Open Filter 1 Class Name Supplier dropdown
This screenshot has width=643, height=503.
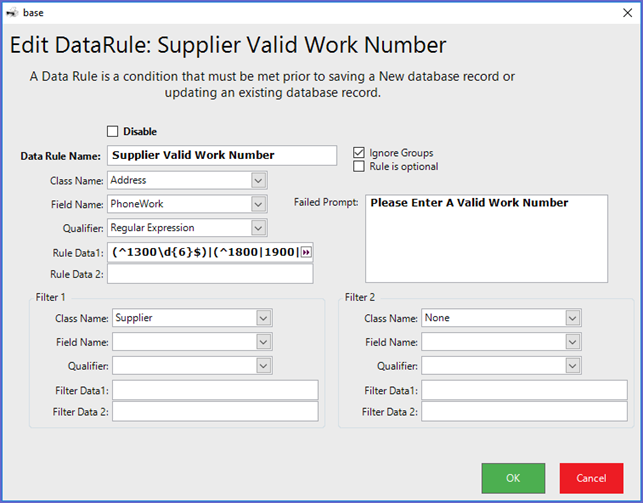tap(264, 318)
